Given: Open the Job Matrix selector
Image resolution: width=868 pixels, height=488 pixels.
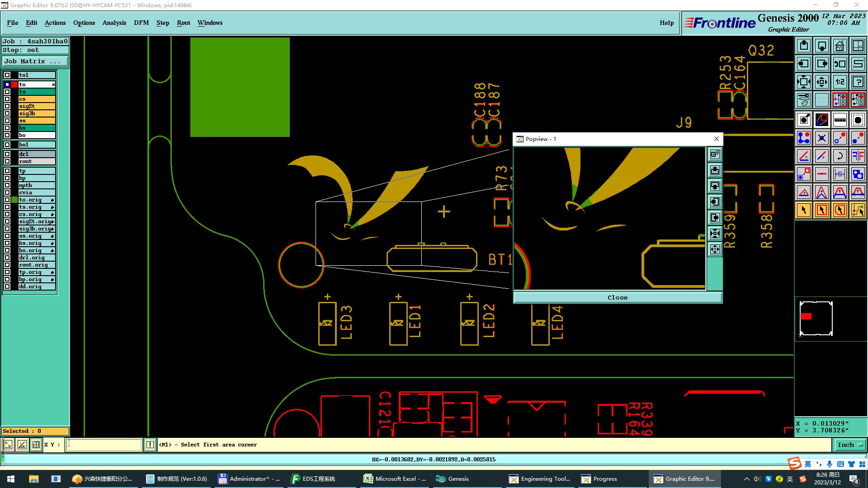Looking at the screenshot, I should tap(35, 61).
